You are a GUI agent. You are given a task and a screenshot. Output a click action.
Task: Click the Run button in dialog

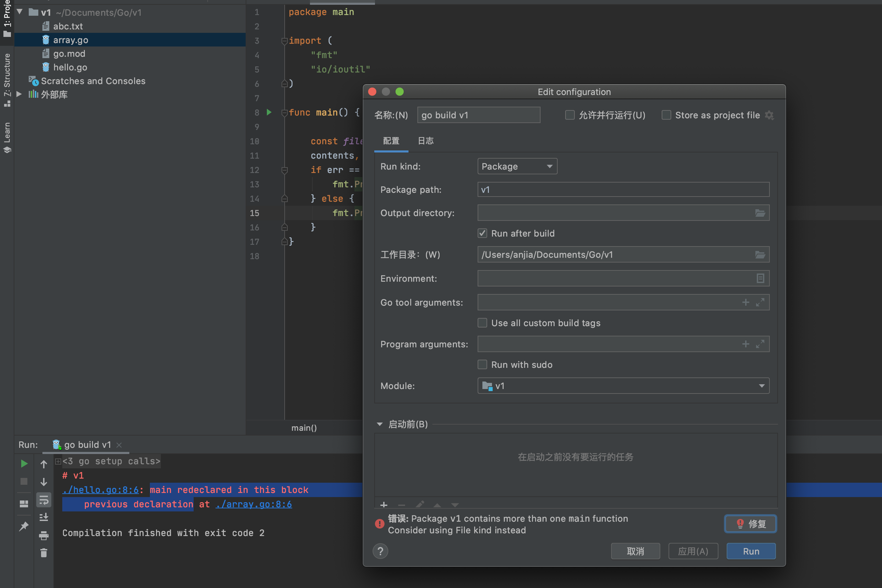(751, 551)
